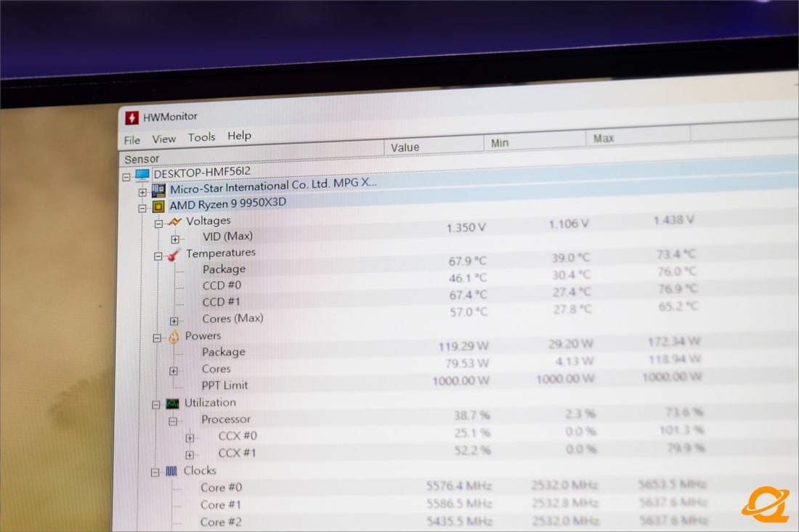Select the Package power row label
Image resolution: width=799 pixels, height=532 pixels.
[x=223, y=352]
